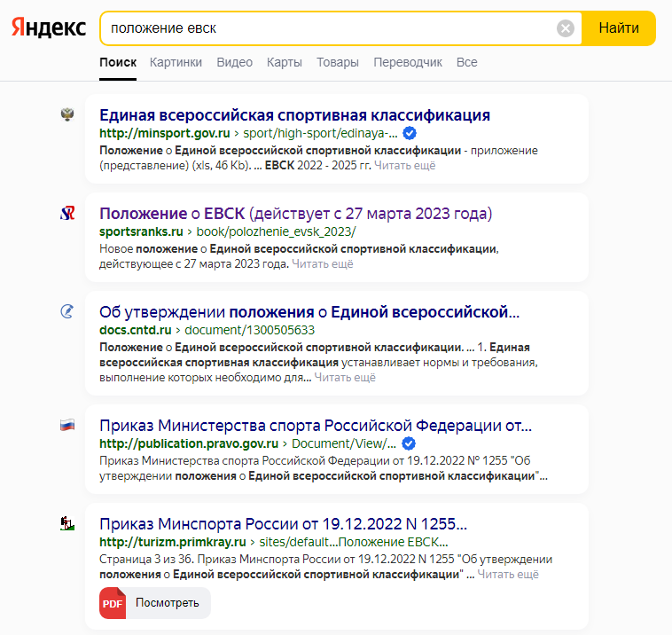The image size is (672, 635).
Task: Open 'Об утверждении положения о Единой всероссийской' result
Action: click(309, 312)
